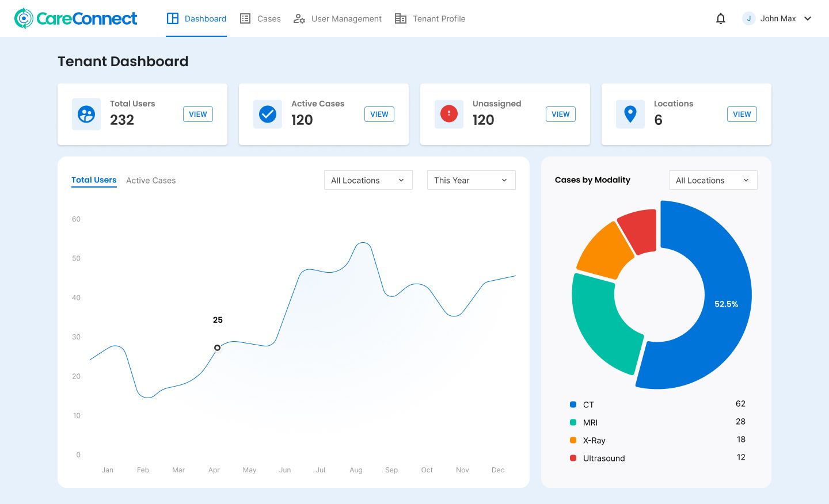Open notifications with the bell icon

pyautogui.click(x=721, y=18)
